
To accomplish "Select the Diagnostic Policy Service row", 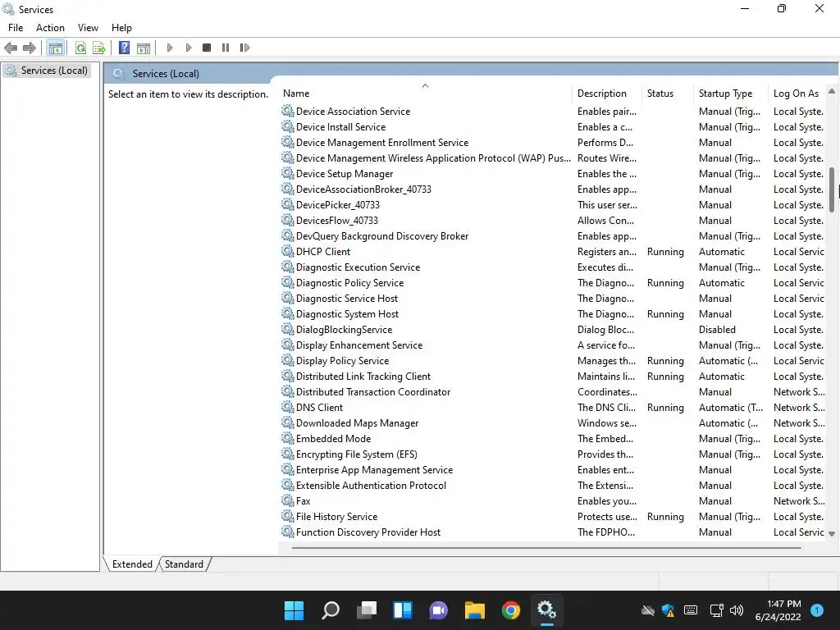I will click(x=553, y=283).
